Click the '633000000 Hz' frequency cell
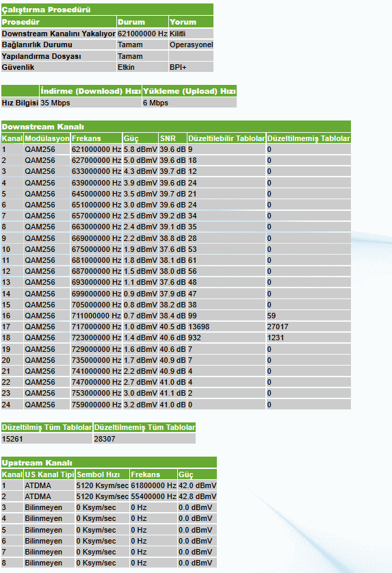 (96, 171)
